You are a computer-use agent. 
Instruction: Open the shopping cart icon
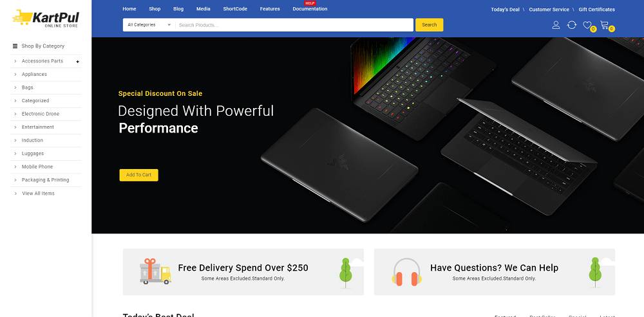tap(604, 25)
